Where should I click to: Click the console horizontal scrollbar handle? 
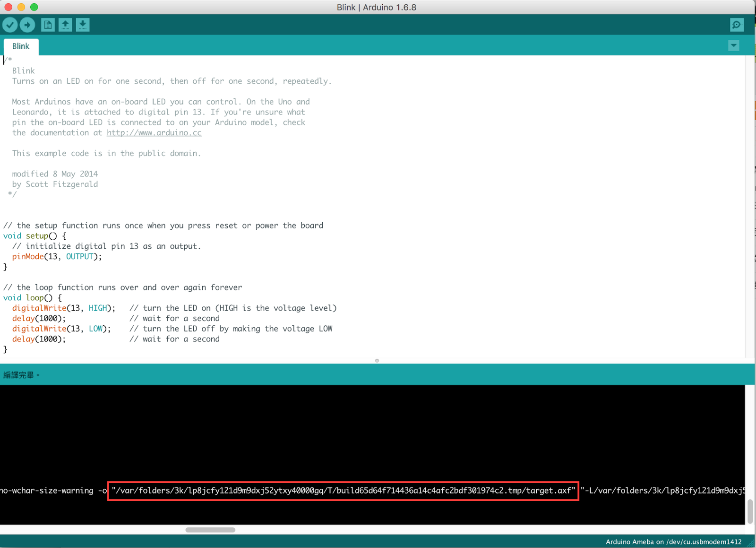pos(210,530)
